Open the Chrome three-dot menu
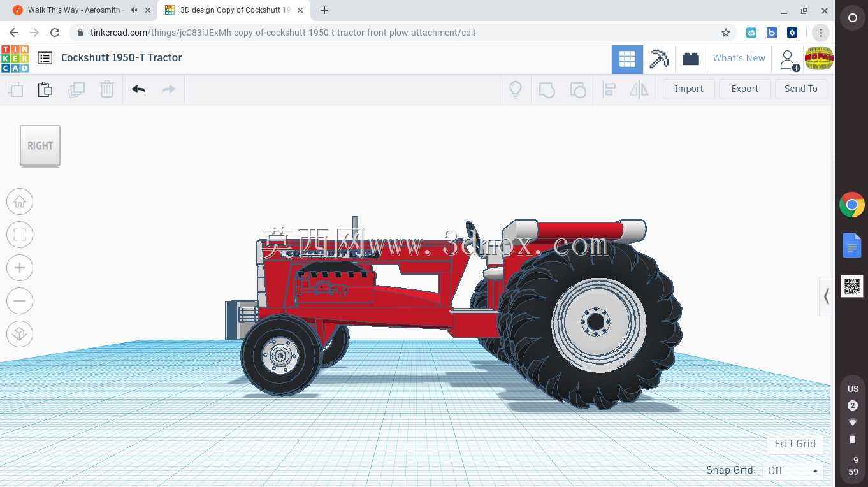The height and width of the screenshot is (487, 868). tap(821, 33)
